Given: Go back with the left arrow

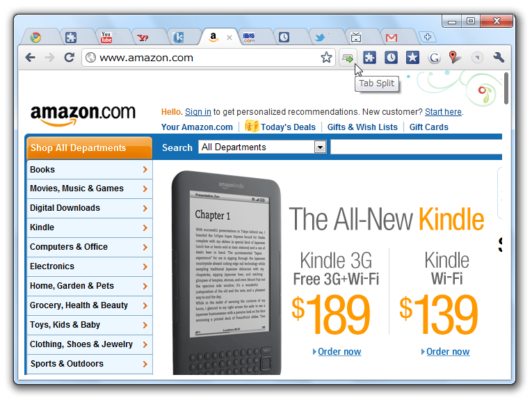Looking at the screenshot, I should (30, 57).
